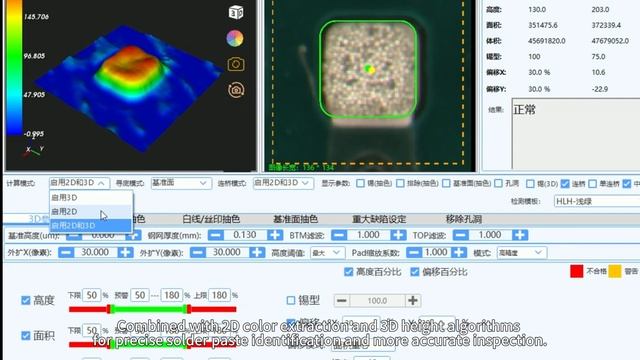Open the 寻度模式 基准面 dropdown
Image resolution: width=640 pixels, height=360 pixels.
(181, 183)
